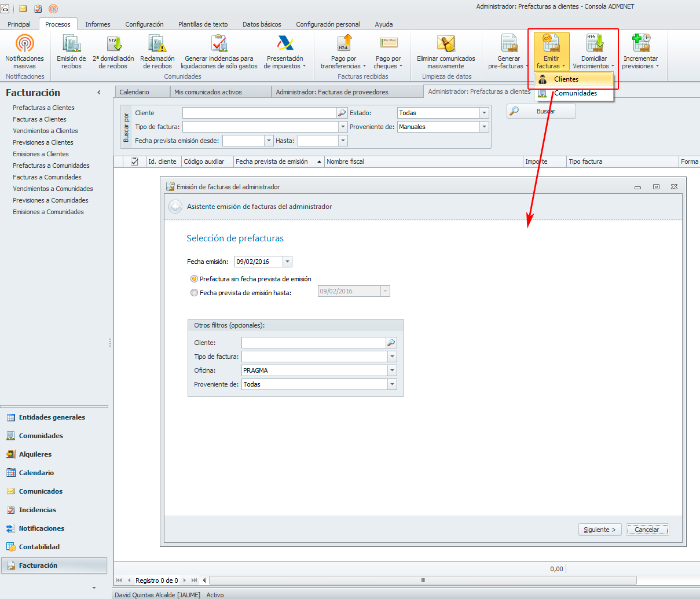Go to next record navigator arrow
Viewport: 700px width, 599px height.
pyautogui.click(x=185, y=580)
